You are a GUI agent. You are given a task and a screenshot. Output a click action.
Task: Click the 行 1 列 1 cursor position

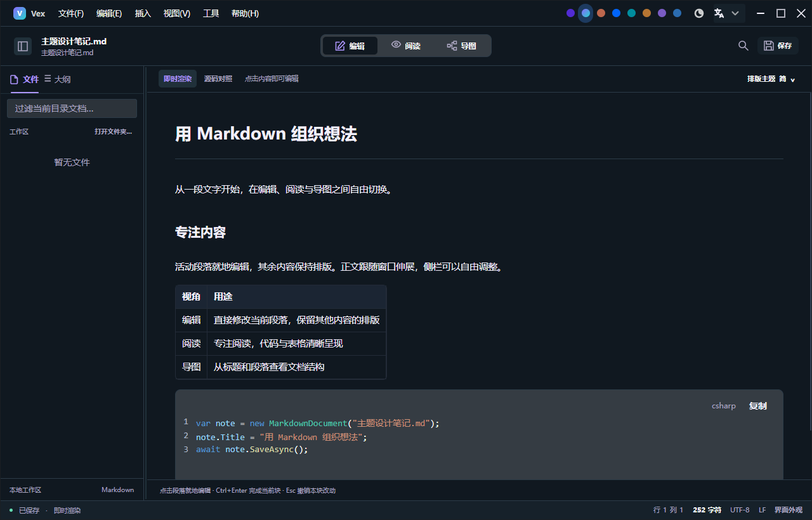coord(668,510)
